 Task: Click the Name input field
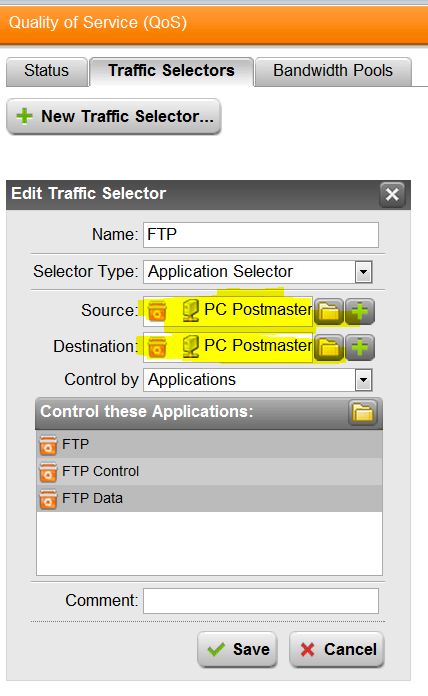coord(261,235)
